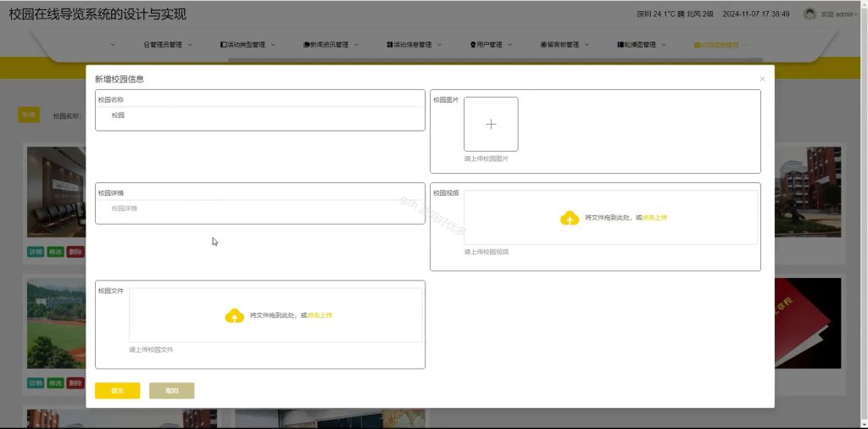This screenshot has width=868, height=429.
Task: Click the lobby photo thumbnail behind dialog
Action: (x=56, y=192)
